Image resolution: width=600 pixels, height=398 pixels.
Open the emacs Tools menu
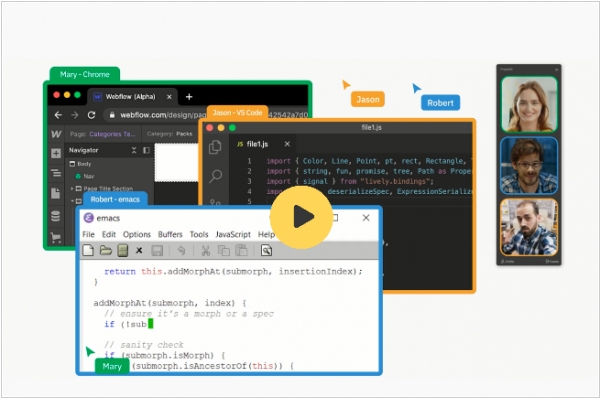pos(199,234)
